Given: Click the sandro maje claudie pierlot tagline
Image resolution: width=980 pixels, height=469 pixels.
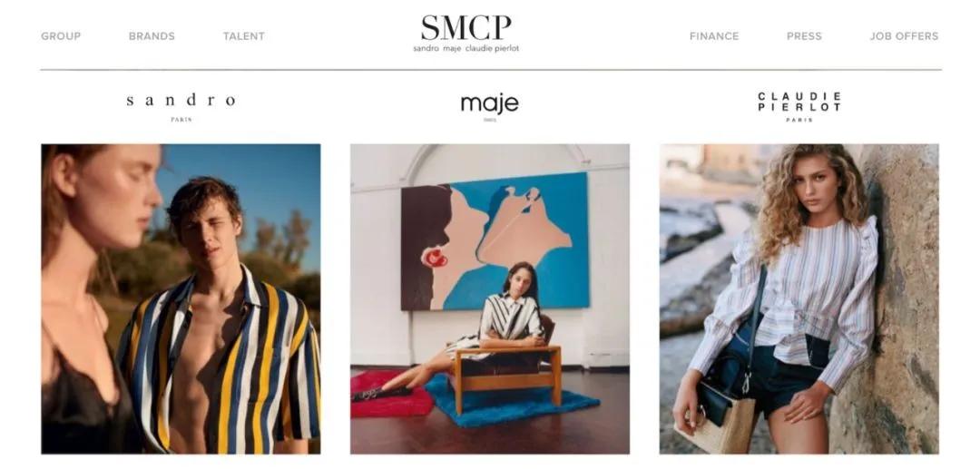Looking at the screenshot, I should coord(465,48).
